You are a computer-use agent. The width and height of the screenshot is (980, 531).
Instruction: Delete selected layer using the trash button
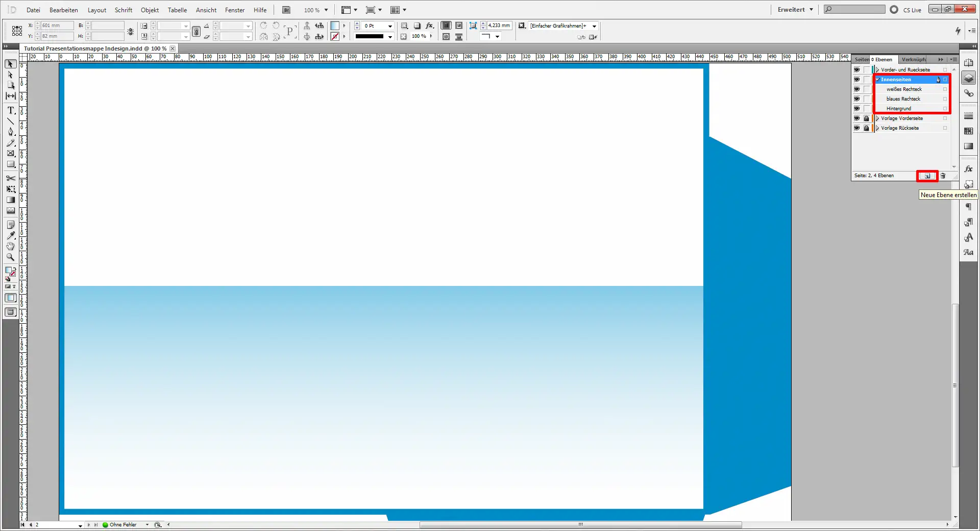[943, 176]
